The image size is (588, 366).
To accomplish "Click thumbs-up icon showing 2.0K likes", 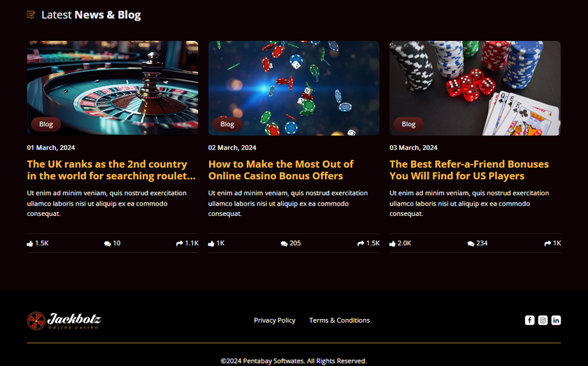I will (392, 243).
